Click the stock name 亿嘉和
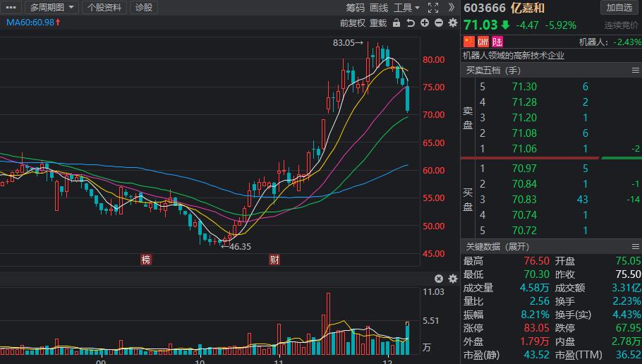This screenshot has width=642, height=364. pos(528,8)
